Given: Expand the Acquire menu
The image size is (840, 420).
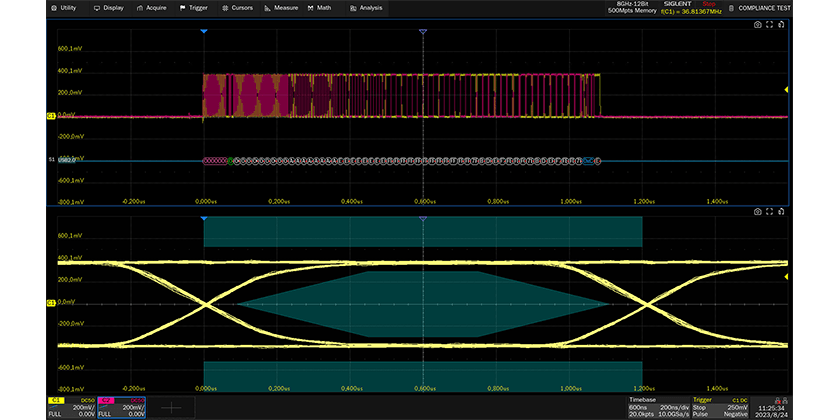Looking at the screenshot, I should 153,8.
